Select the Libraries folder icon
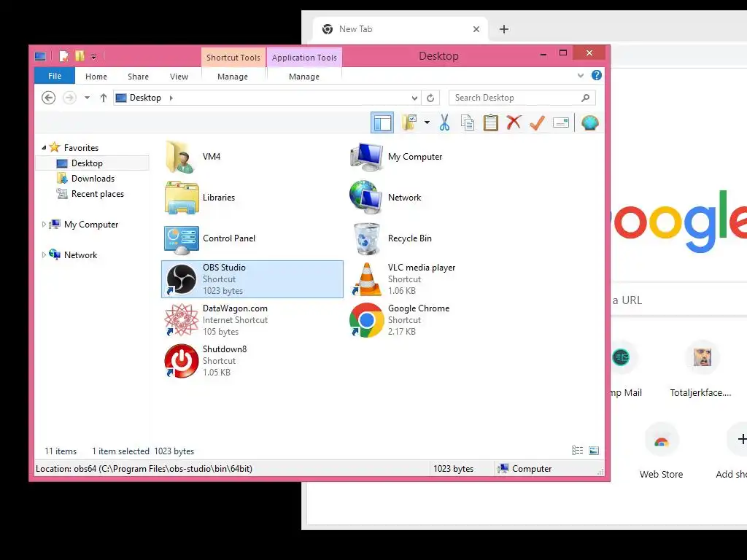The image size is (747, 560). pos(181,198)
